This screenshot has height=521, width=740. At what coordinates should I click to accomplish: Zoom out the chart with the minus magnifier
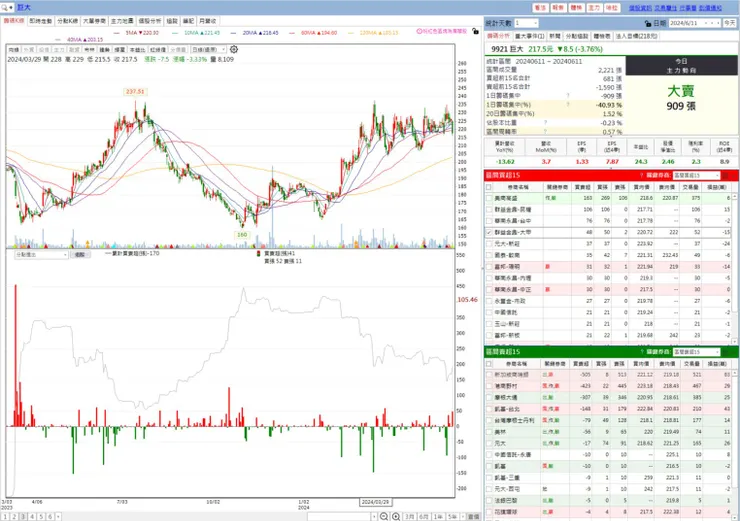pyautogui.click(x=384, y=516)
